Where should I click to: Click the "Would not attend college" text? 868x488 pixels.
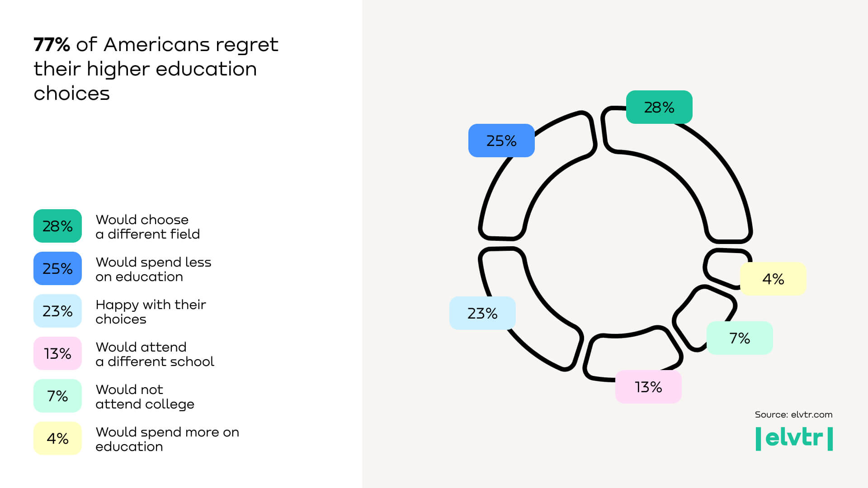[145, 397]
